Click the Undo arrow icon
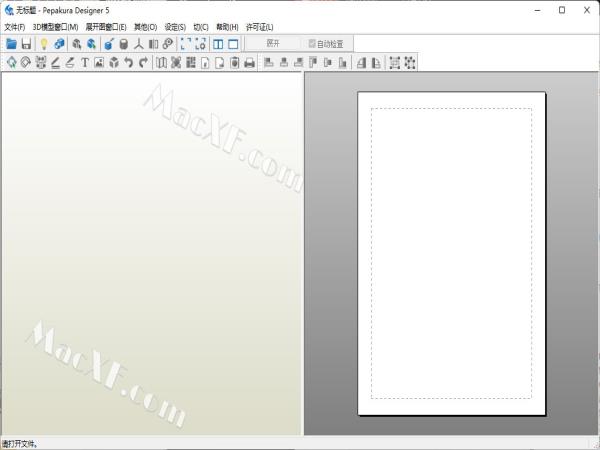 [129, 62]
